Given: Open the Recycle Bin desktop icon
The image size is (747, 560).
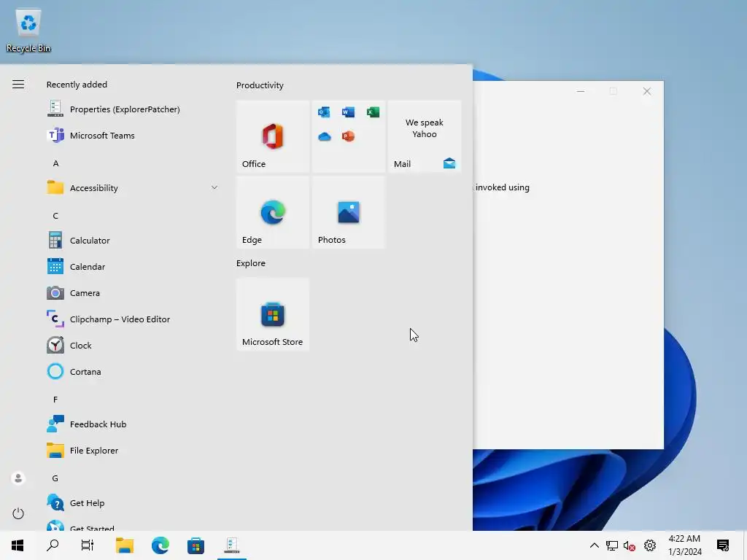Looking at the screenshot, I should [x=28, y=31].
